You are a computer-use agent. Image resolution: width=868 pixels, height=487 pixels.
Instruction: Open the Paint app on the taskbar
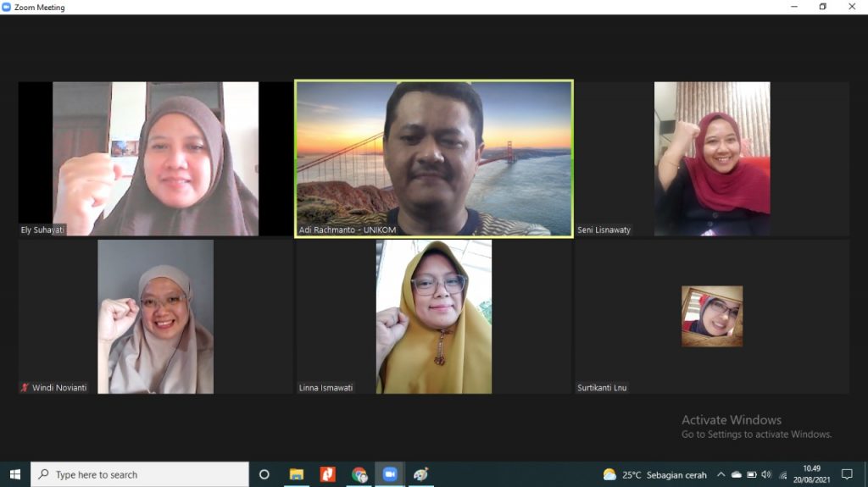point(420,474)
